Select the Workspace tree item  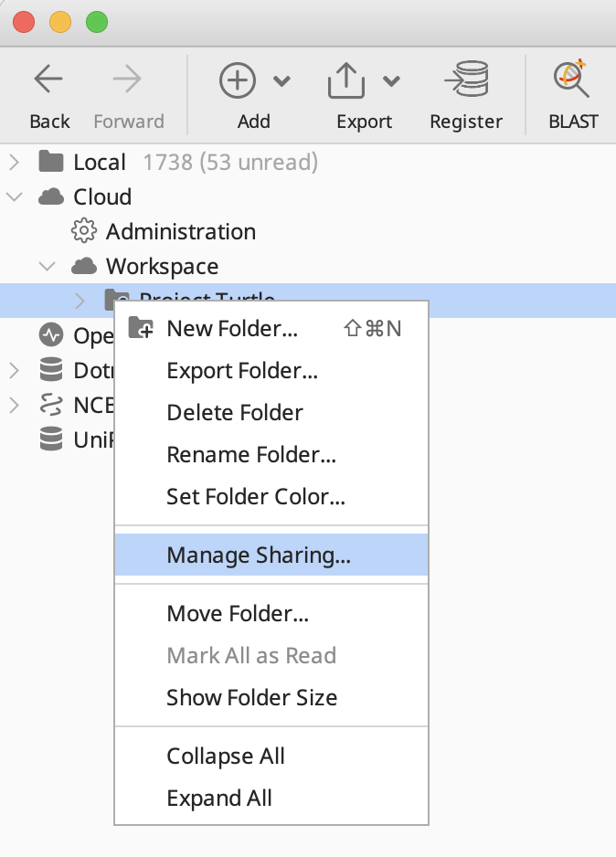(x=162, y=267)
